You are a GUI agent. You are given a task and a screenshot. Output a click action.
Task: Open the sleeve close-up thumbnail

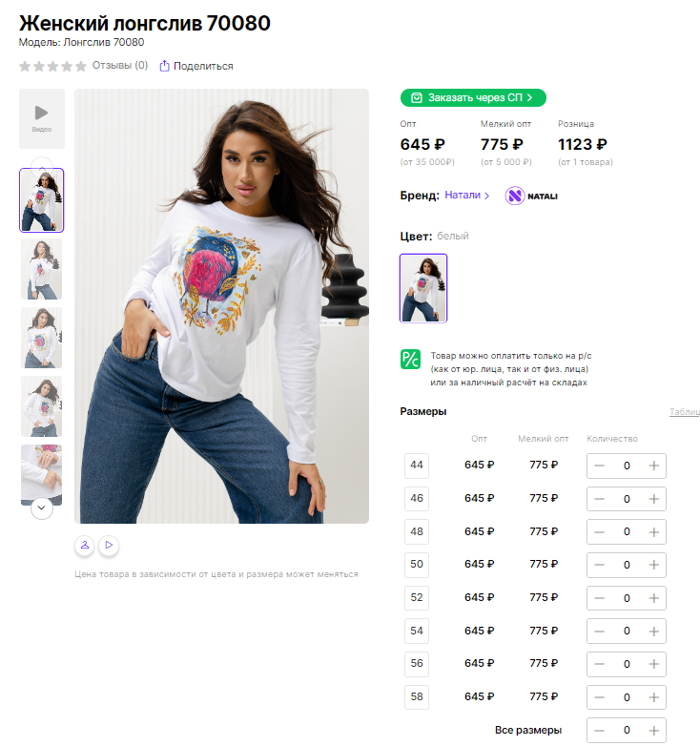tap(41, 475)
